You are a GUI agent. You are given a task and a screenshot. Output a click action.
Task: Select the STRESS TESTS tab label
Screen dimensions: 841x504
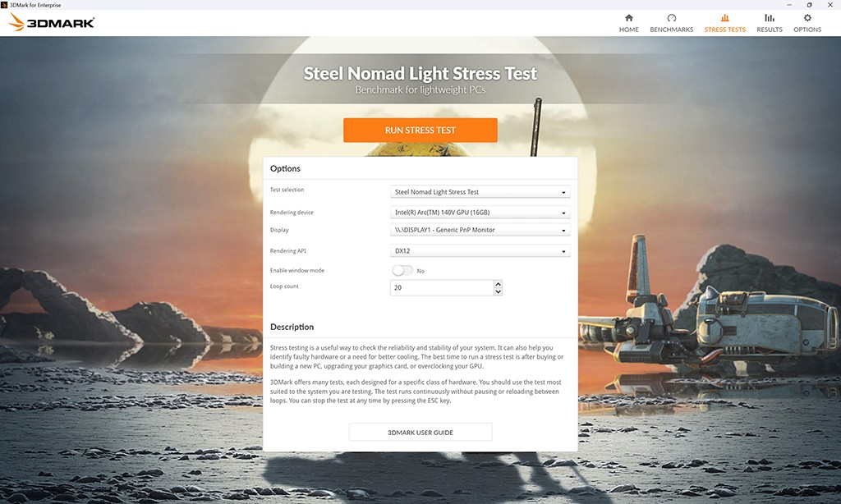tap(724, 30)
